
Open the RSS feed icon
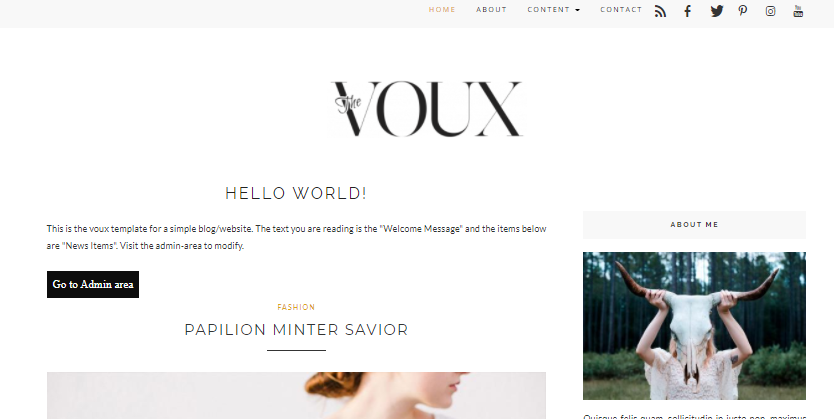660,11
